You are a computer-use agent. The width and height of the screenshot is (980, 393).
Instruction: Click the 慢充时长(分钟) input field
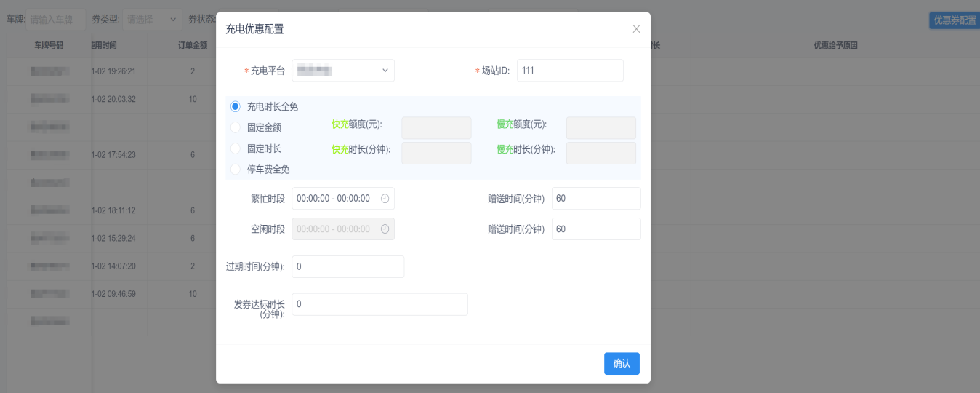(x=601, y=153)
